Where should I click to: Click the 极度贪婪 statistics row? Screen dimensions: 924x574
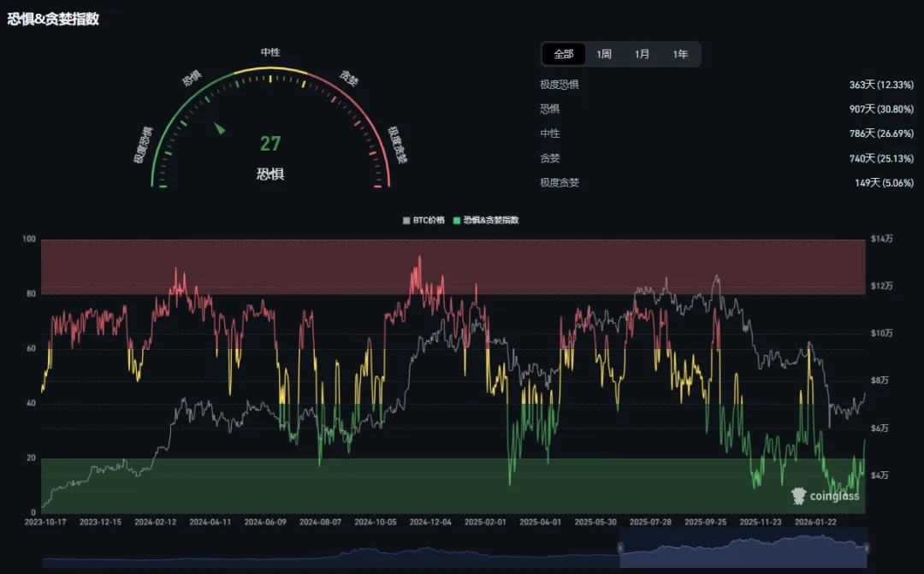click(726, 183)
